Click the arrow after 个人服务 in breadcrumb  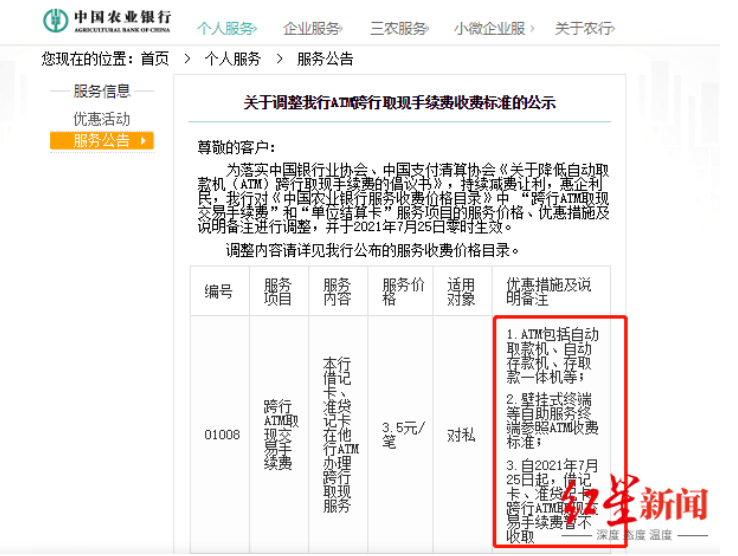coord(279,59)
